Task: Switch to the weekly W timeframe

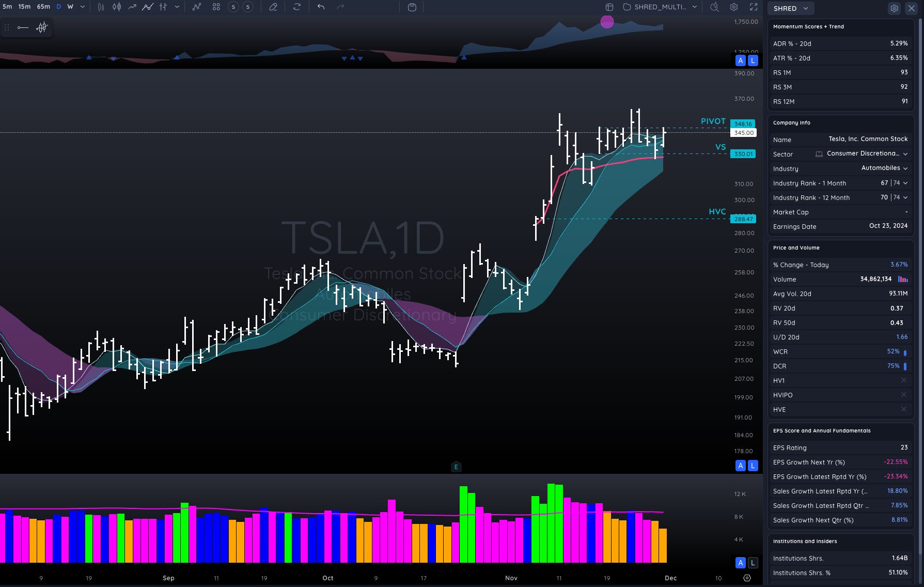Action: click(70, 7)
